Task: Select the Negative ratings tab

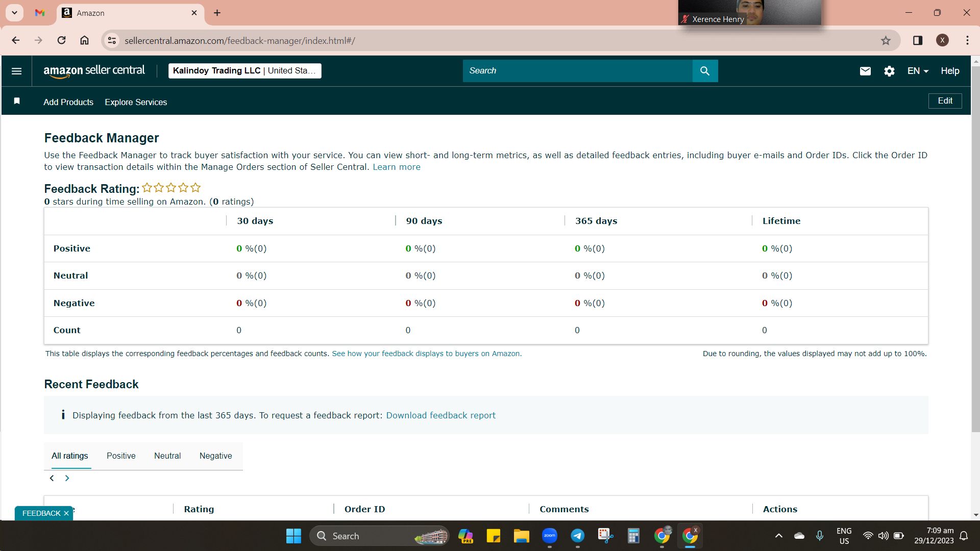Action: (x=215, y=456)
